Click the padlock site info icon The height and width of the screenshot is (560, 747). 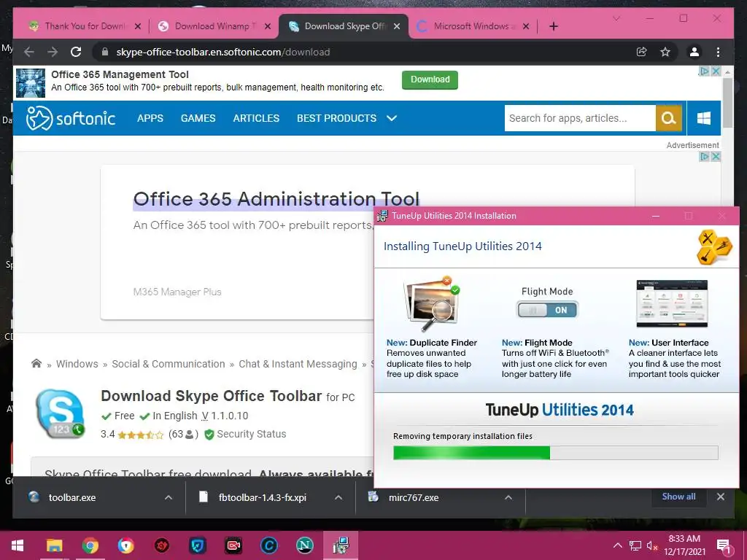pyautogui.click(x=105, y=52)
